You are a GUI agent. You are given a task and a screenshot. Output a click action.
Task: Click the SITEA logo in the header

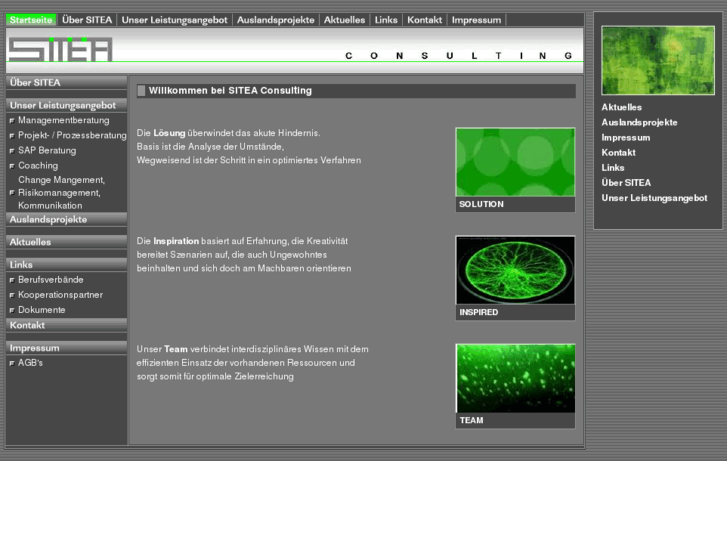(60, 49)
